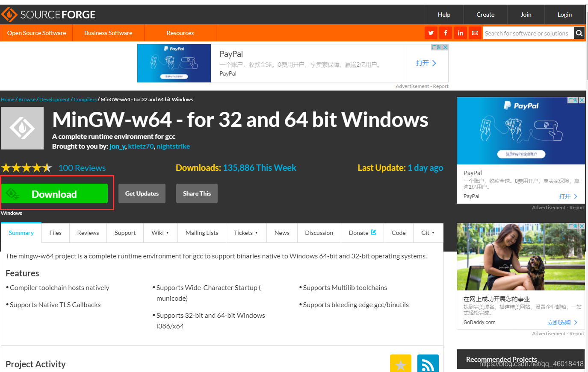Click Browse in the breadcrumb

(x=27, y=100)
